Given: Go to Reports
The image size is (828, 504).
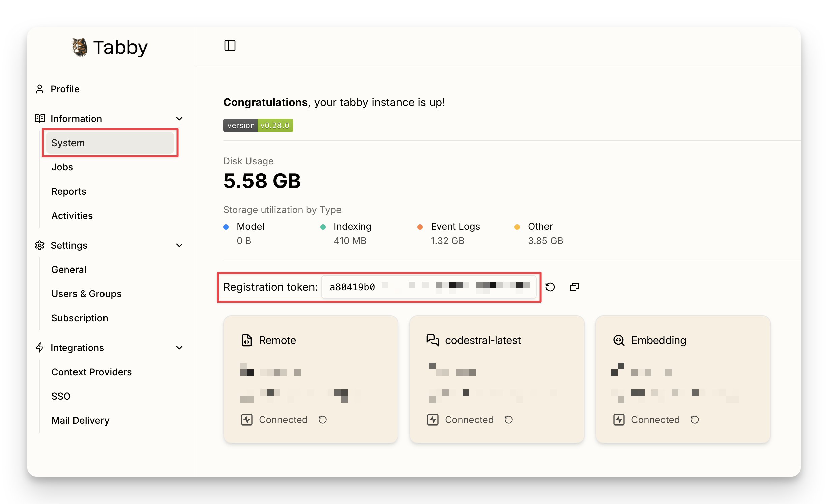Looking at the screenshot, I should [69, 191].
